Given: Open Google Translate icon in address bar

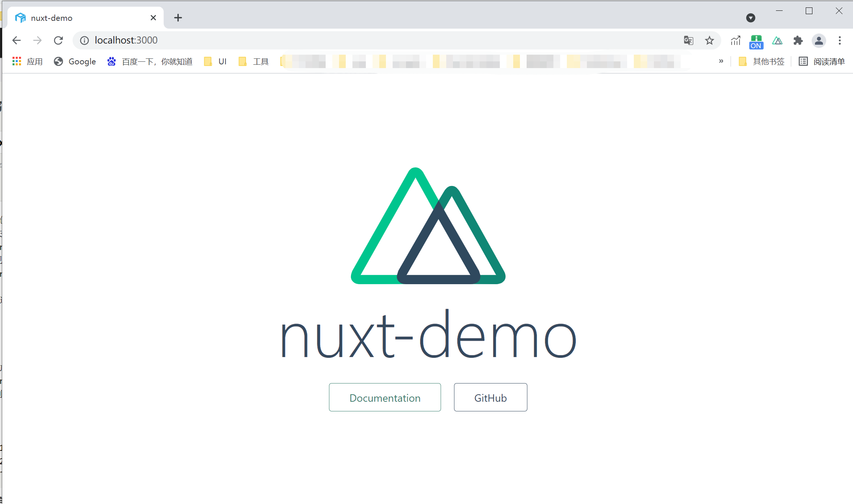Looking at the screenshot, I should coord(689,40).
